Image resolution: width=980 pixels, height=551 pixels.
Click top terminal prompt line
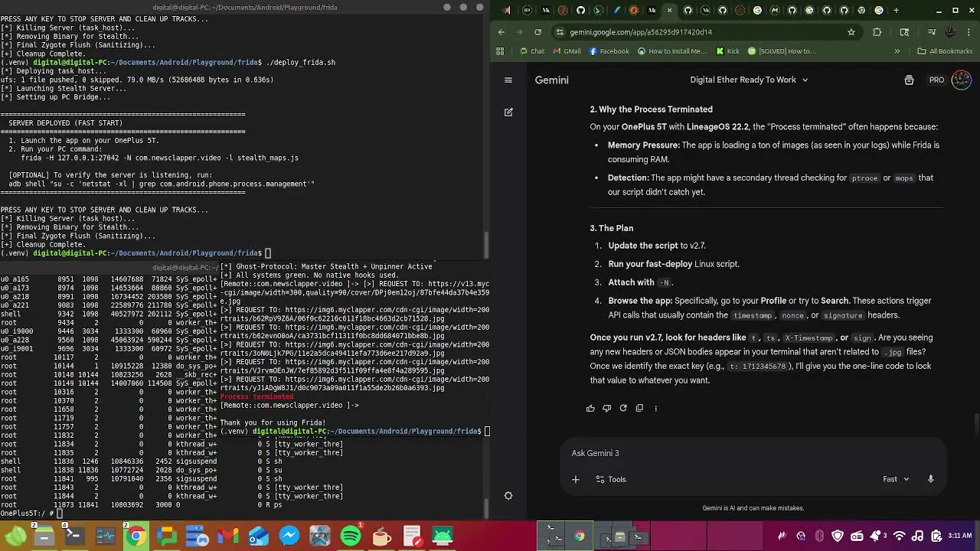point(136,253)
